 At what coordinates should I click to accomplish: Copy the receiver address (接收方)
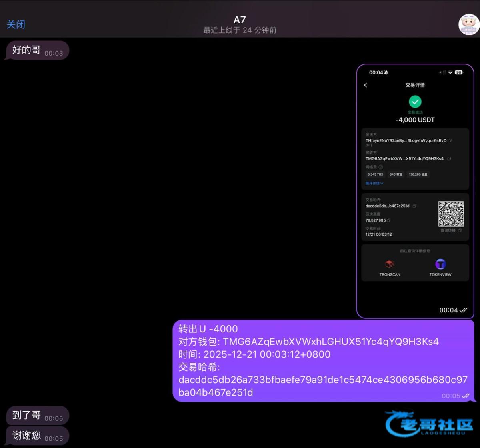pos(449,159)
